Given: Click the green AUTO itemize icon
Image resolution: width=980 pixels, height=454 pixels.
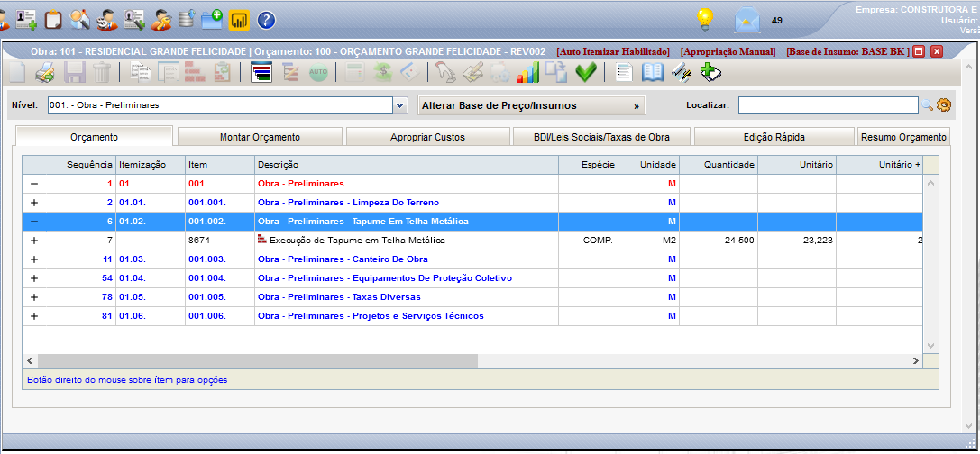Looking at the screenshot, I should tap(318, 72).
